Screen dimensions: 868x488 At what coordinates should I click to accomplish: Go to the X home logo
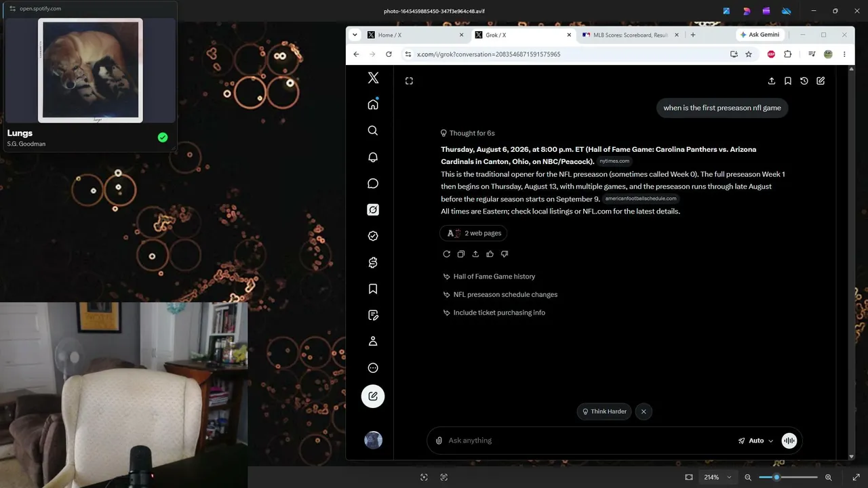[373, 78]
